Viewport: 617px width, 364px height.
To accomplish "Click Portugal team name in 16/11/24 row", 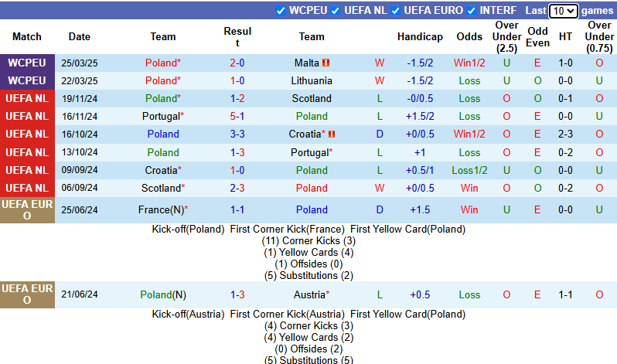I will click(161, 116).
